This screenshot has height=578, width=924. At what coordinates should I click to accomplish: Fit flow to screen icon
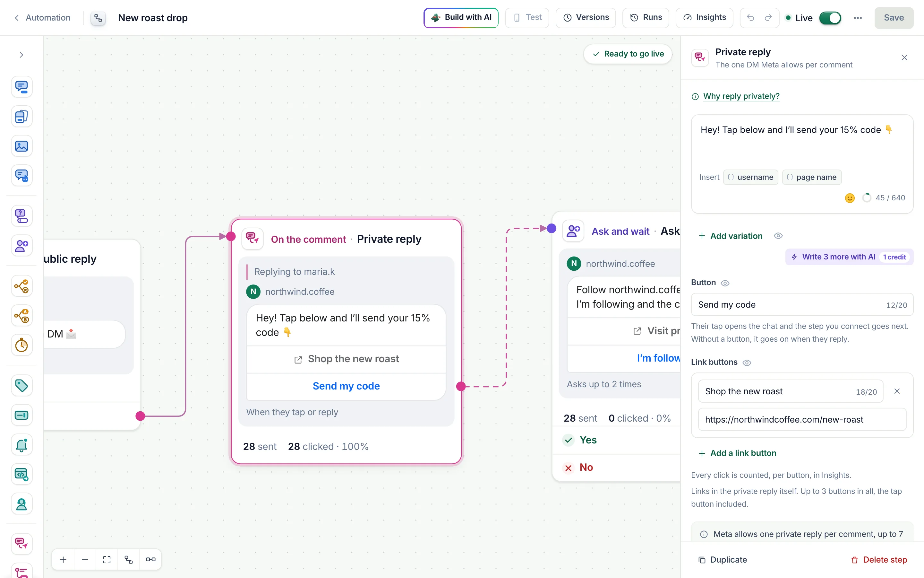(107, 560)
